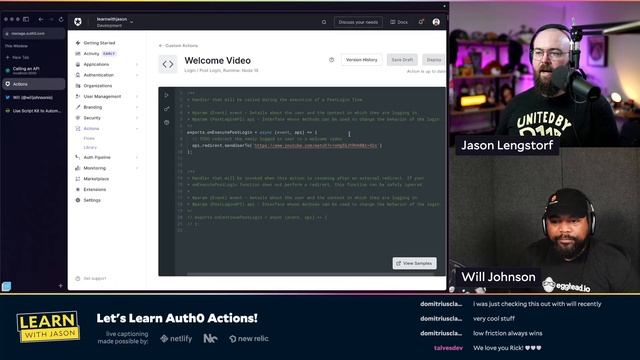Click the Branding brush icon
Viewport: 640px width, 360px height.
coord(78,107)
